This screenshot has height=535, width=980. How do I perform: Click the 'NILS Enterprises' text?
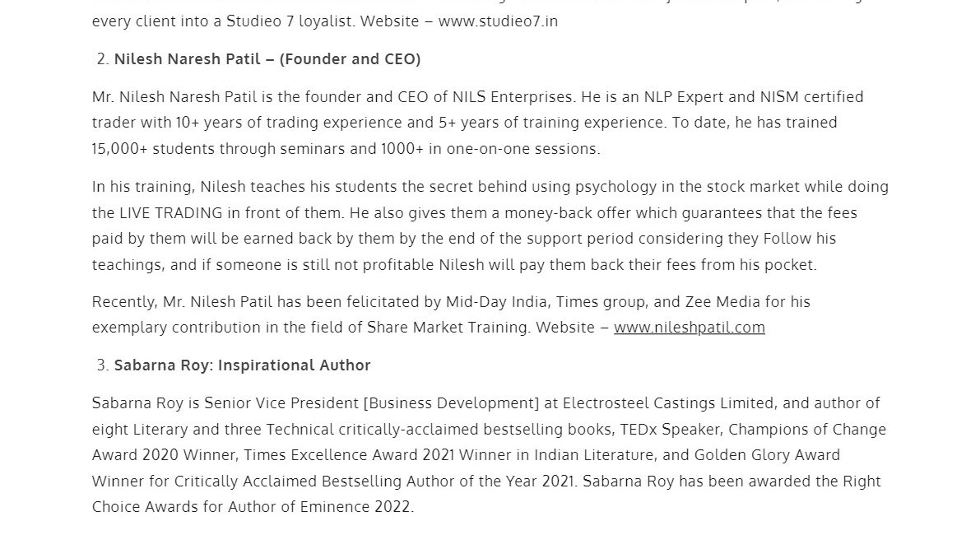click(x=513, y=97)
